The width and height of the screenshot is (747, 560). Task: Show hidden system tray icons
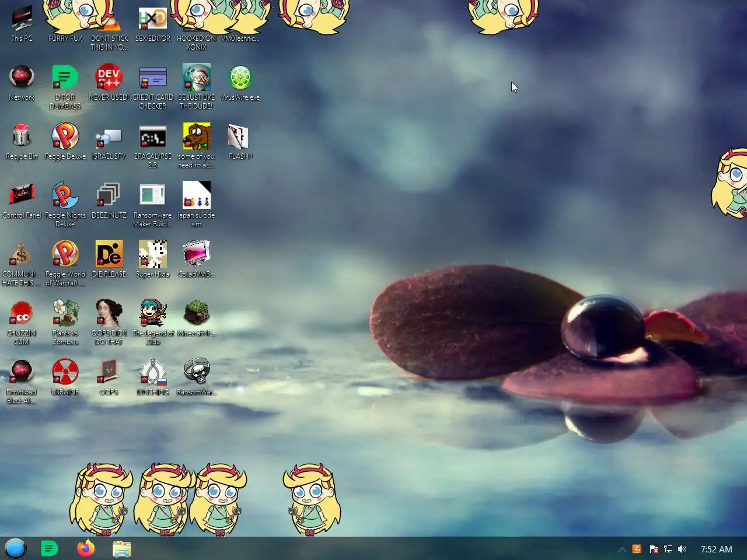[622, 549]
